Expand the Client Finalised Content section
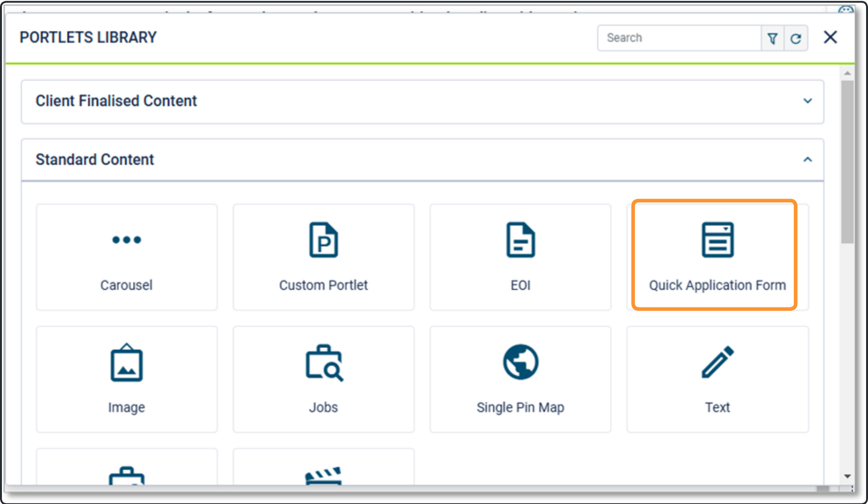The width and height of the screenshot is (868, 504). pos(808,101)
